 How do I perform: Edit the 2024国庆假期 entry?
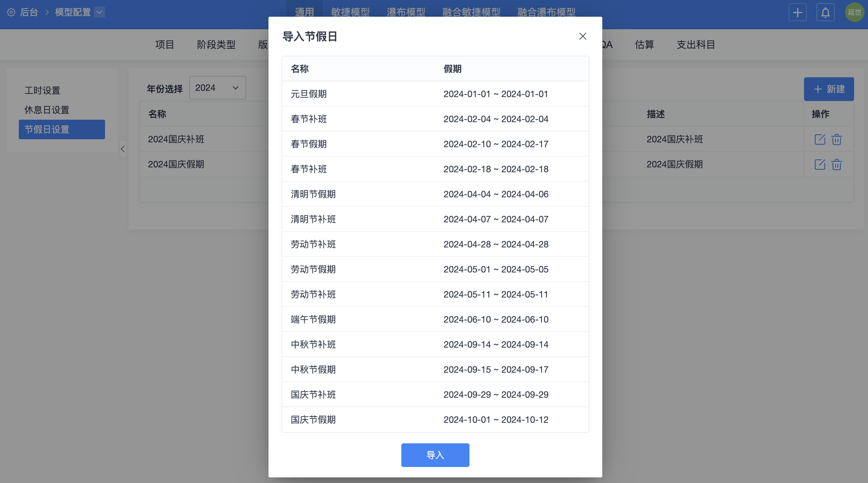click(x=820, y=164)
